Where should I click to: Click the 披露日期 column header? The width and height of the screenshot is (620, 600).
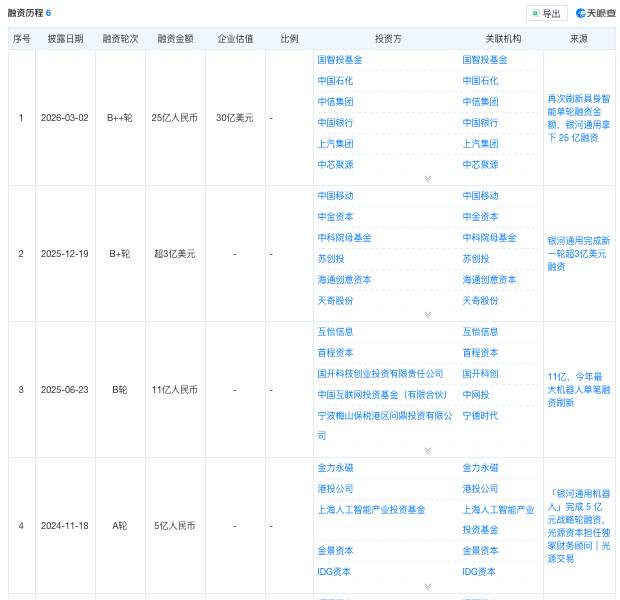click(x=65, y=39)
